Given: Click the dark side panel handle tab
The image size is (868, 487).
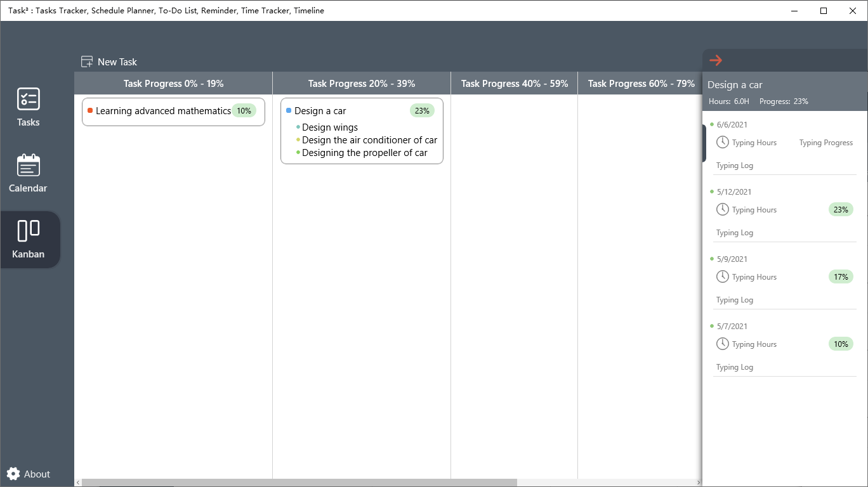Looking at the screenshot, I should pyautogui.click(x=704, y=143).
